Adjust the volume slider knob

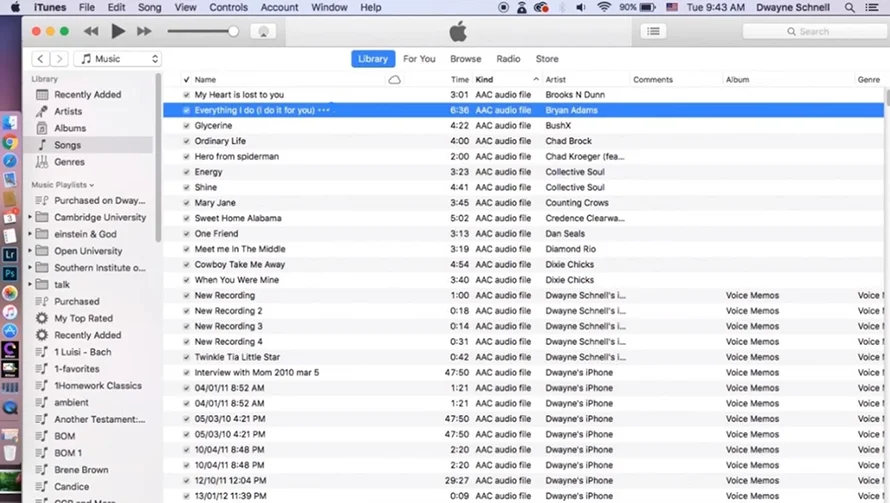pos(233,31)
